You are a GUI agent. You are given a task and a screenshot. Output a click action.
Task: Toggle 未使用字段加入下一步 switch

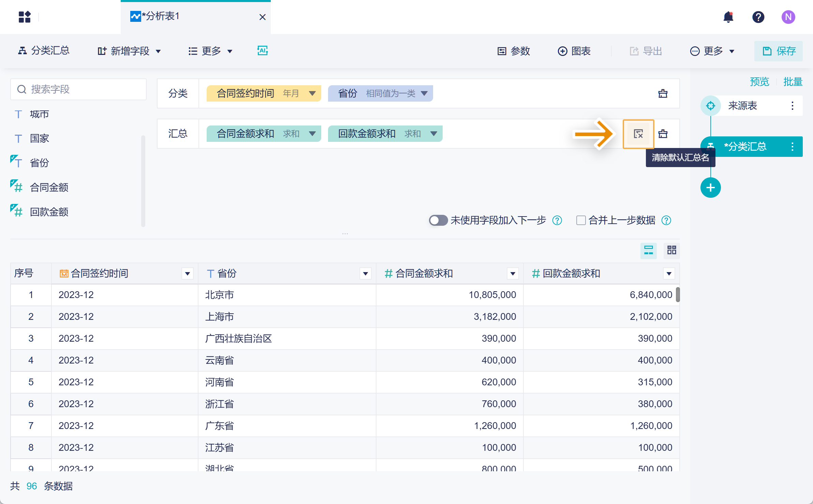tap(438, 220)
